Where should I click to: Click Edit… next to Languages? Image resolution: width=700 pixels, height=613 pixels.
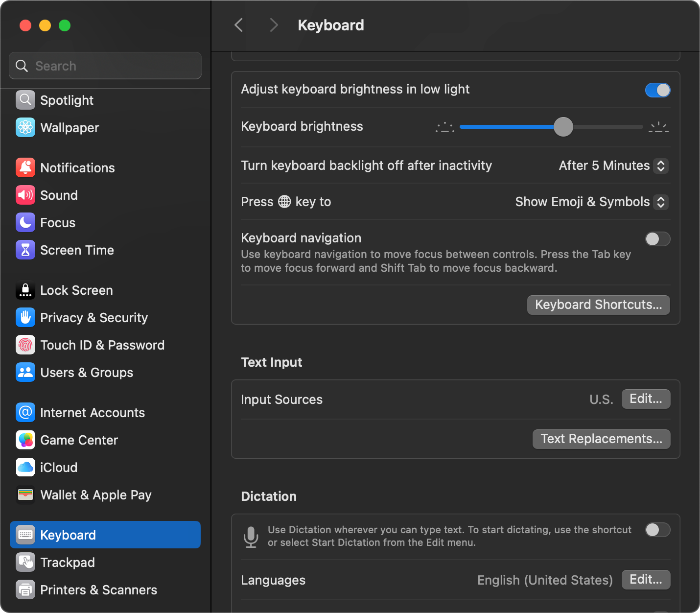646,580
